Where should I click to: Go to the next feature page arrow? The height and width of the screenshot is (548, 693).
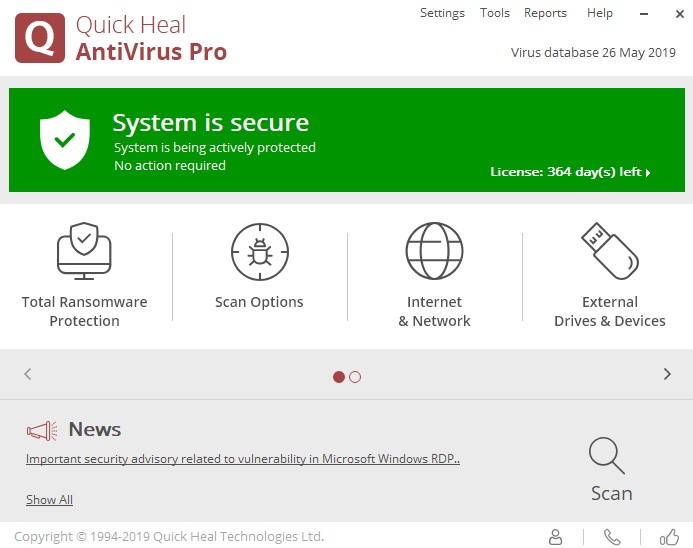667,374
